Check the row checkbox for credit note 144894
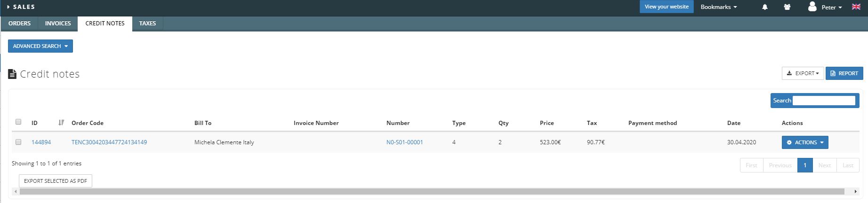The height and width of the screenshot is (203, 868). pyautogui.click(x=18, y=142)
